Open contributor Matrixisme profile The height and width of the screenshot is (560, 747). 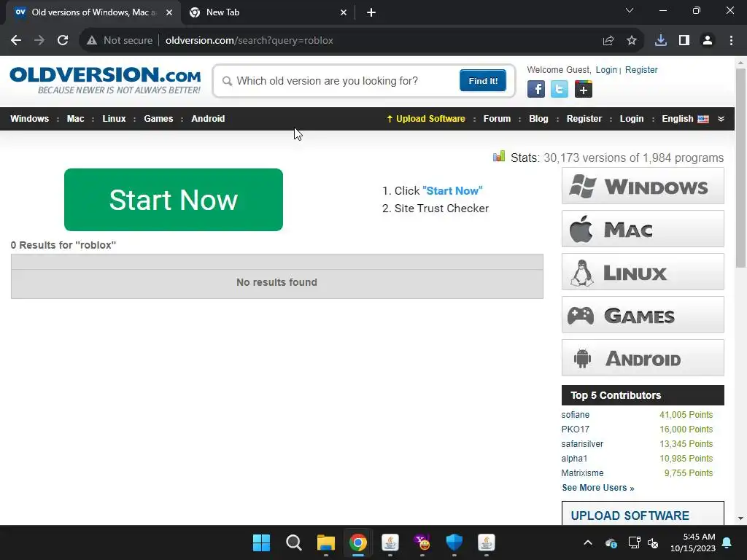pos(582,472)
